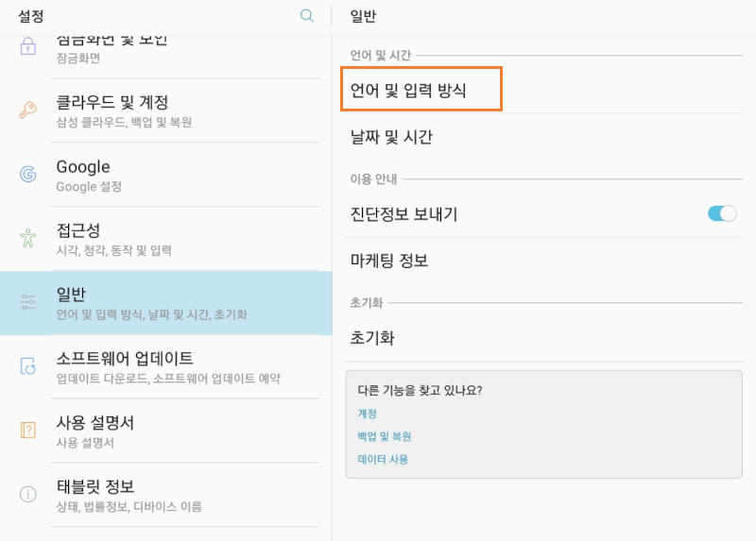The height and width of the screenshot is (541, 756).
Task: Toggle the 진단정보 보내기 switch
Action: [722, 213]
